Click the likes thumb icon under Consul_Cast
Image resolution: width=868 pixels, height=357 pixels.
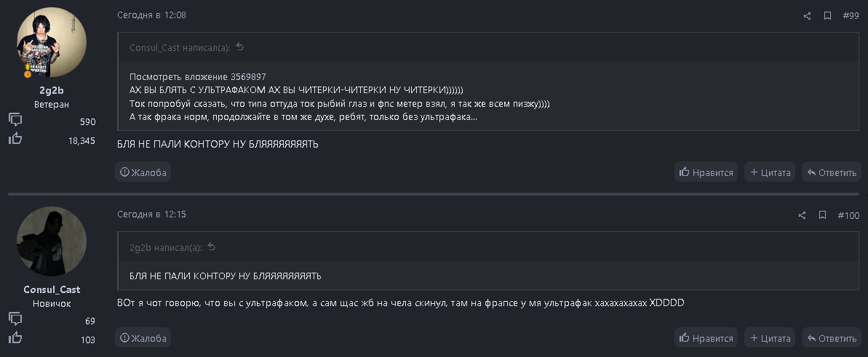pos(15,337)
